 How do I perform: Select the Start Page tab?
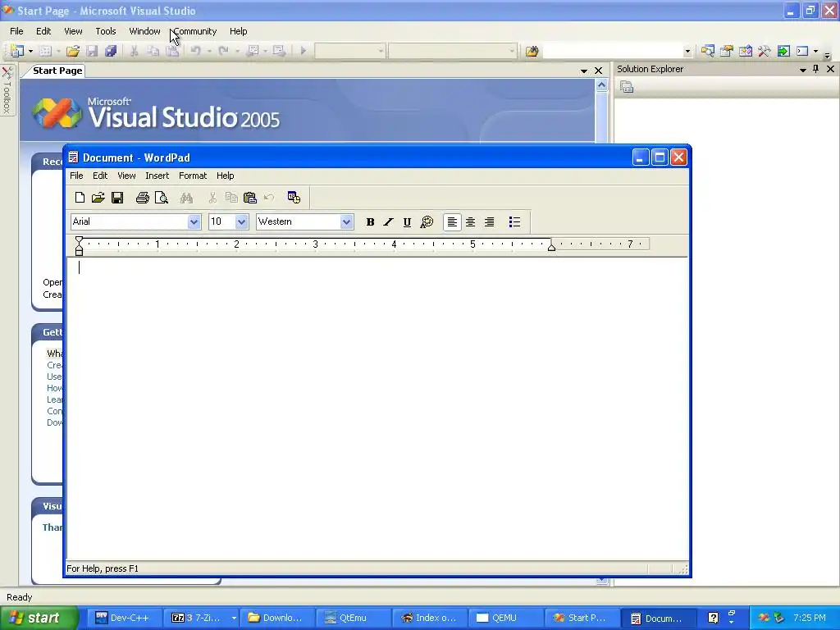pos(57,71)
